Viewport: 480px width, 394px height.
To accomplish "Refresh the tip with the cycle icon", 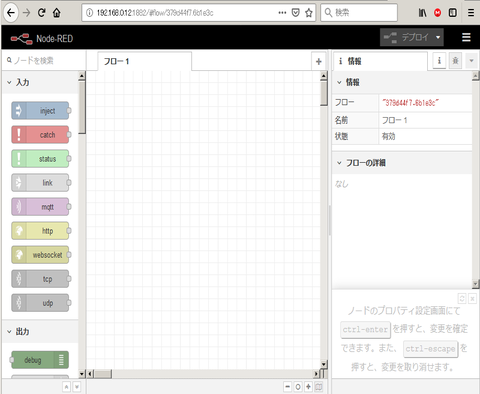I will pos(462,298).
